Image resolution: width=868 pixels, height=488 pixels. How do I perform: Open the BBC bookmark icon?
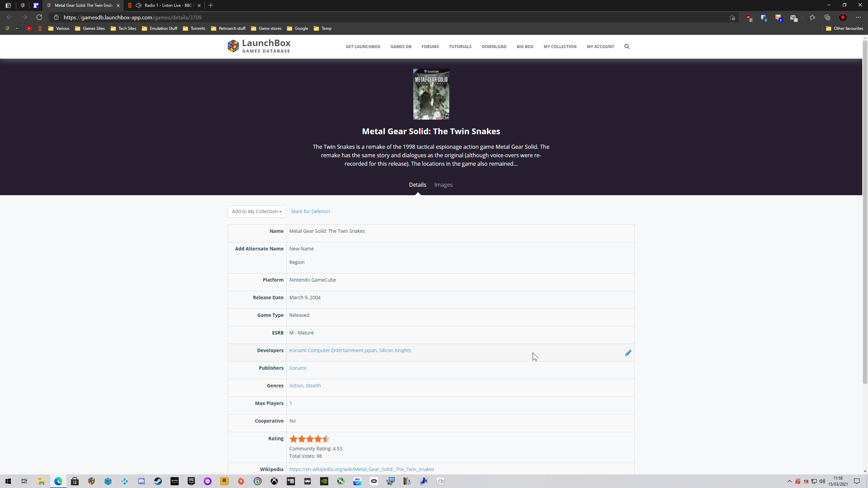18,28
